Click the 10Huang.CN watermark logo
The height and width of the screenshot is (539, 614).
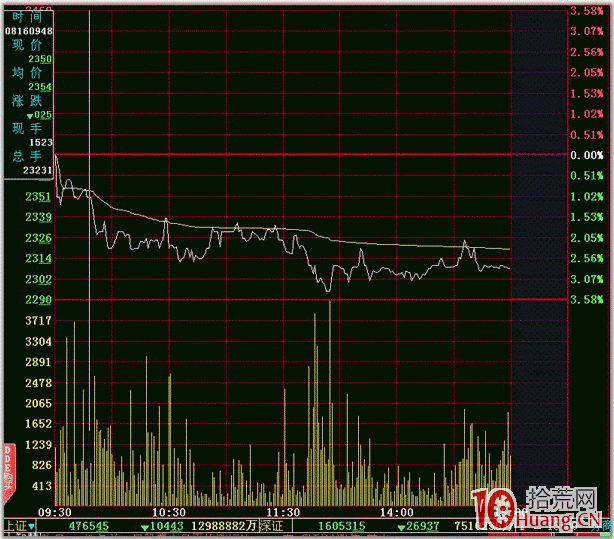tap(536, 508)
